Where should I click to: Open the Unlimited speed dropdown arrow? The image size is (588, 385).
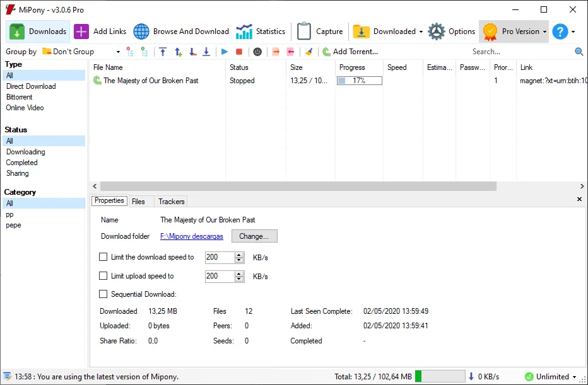(574, 377)
